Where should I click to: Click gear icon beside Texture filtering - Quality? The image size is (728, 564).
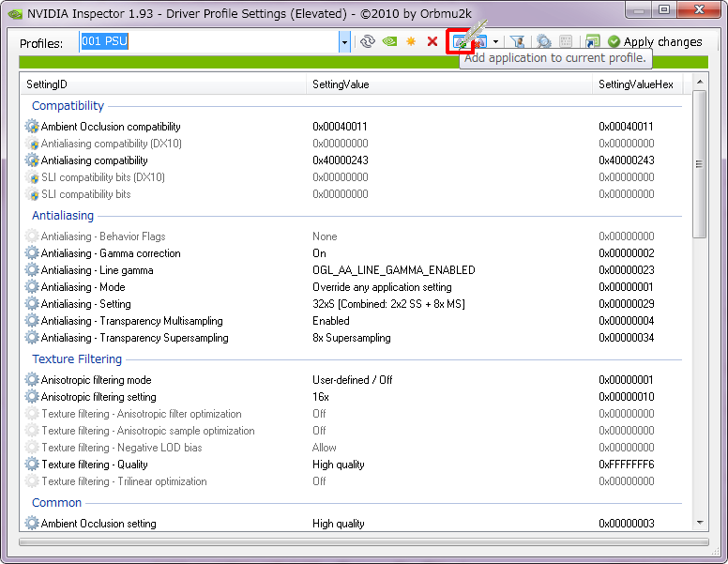32,465
